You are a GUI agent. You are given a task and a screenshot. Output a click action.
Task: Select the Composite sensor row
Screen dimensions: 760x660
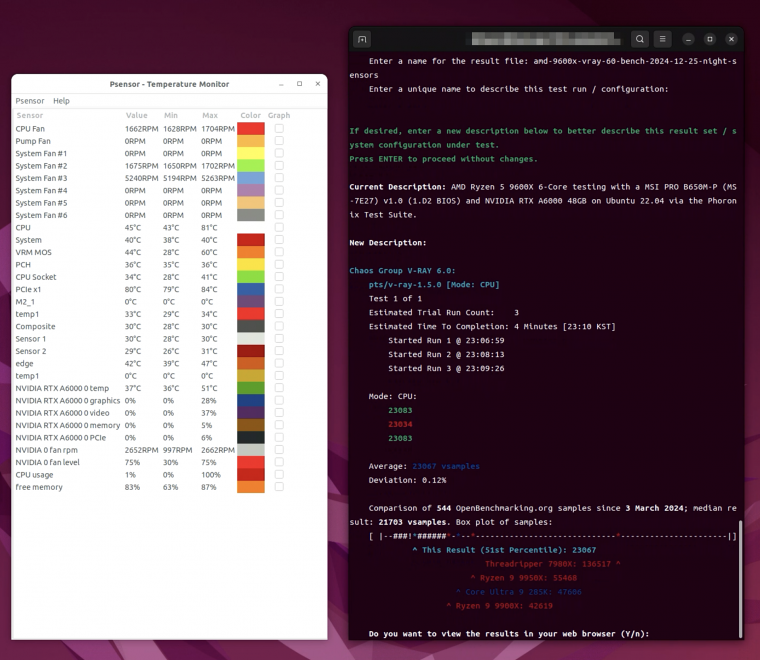coord(169,326)
